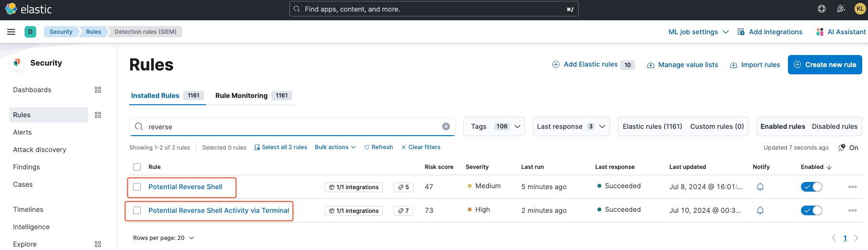
Task: Open actions menu for Potential Reverse Shell
Action: point(853,187)
